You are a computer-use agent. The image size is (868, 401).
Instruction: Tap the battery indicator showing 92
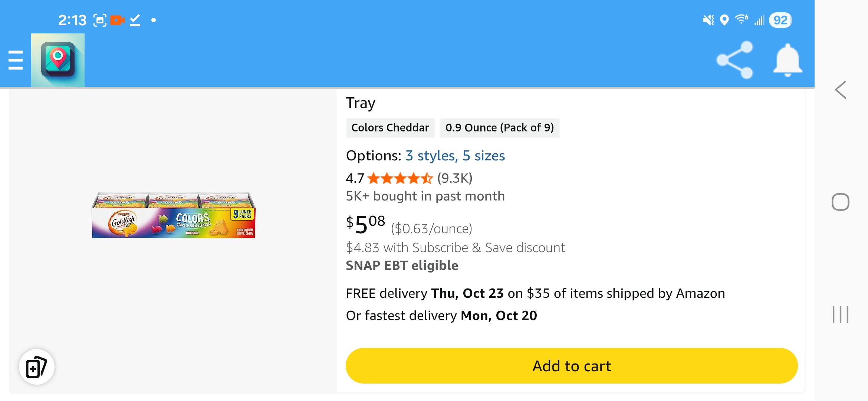click(780, 20)
